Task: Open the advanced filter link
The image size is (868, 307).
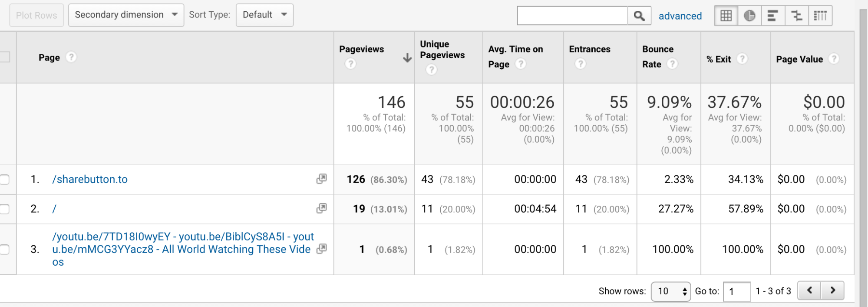Action: pyautogui.click(x=680, y=16)
